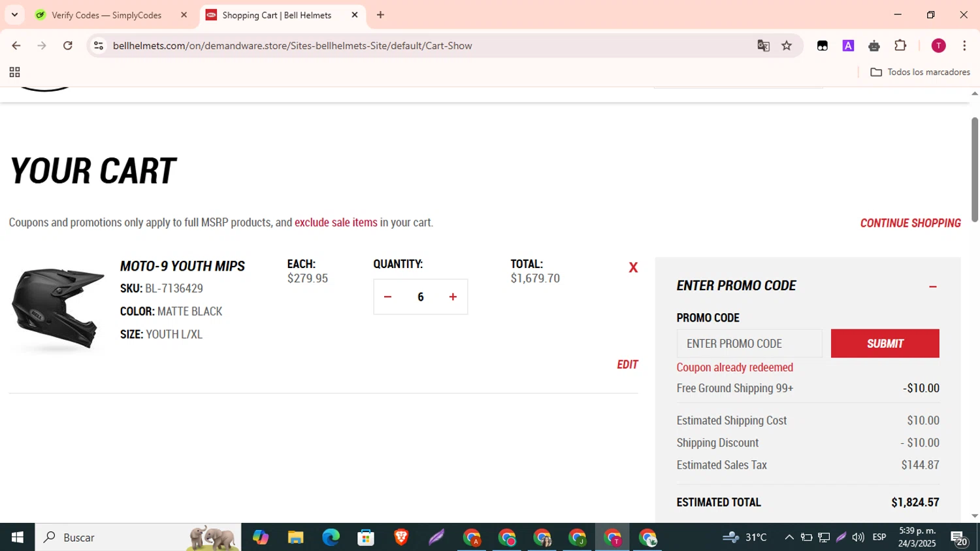Click the promo code input field

749,343
